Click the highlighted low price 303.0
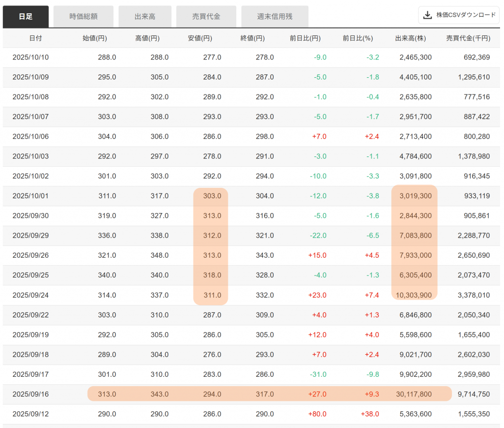Viewport: 504px width, 428px height. point(212,196)
